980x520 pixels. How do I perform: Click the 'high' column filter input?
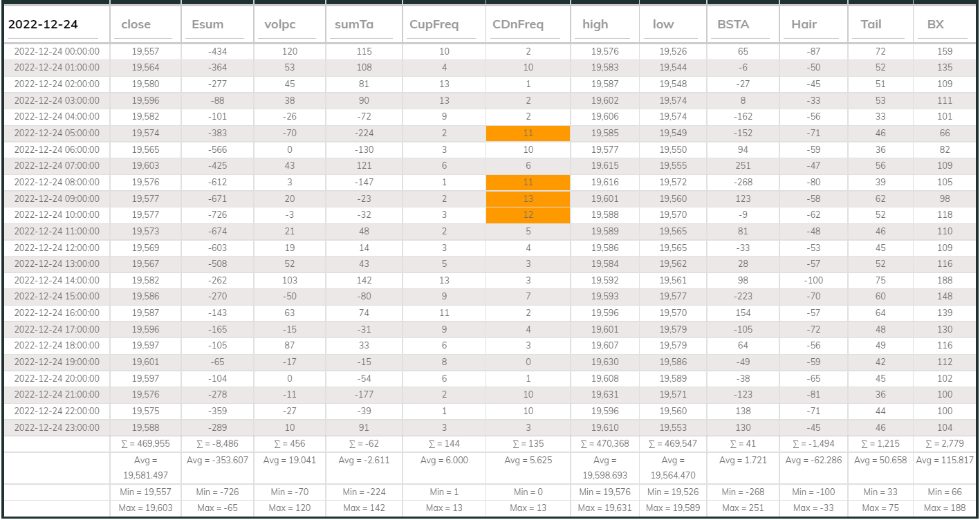[x=604, y=25]
